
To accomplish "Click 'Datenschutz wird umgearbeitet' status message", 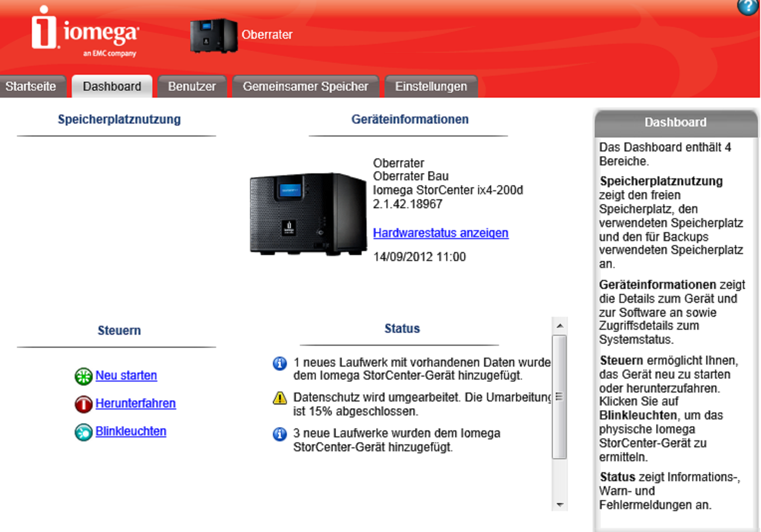I will click(x=422, y=404).
